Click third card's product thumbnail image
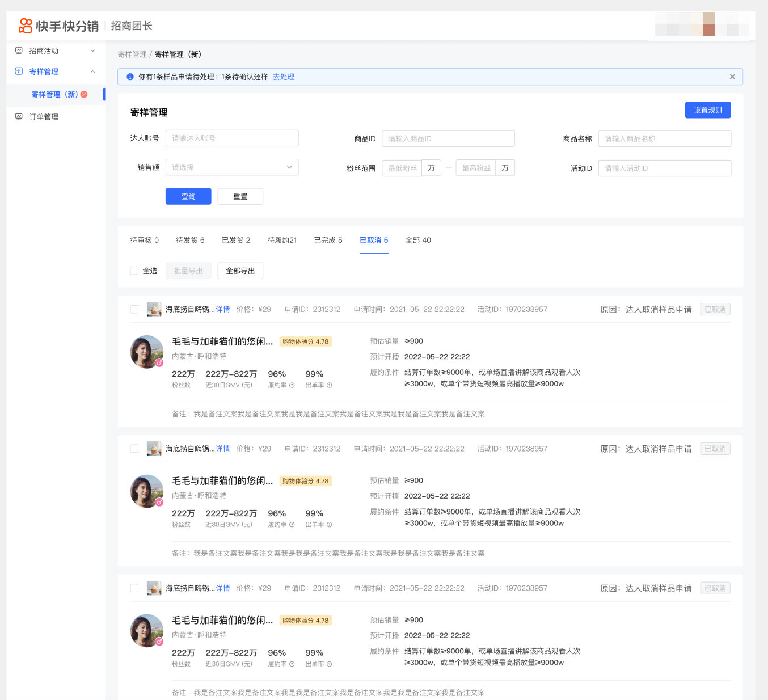The height and width of the screenshot is (700, 768). [154, 588]
